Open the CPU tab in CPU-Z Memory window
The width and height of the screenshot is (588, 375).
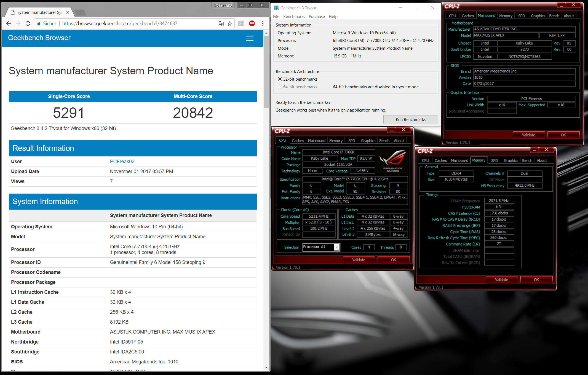425,160
